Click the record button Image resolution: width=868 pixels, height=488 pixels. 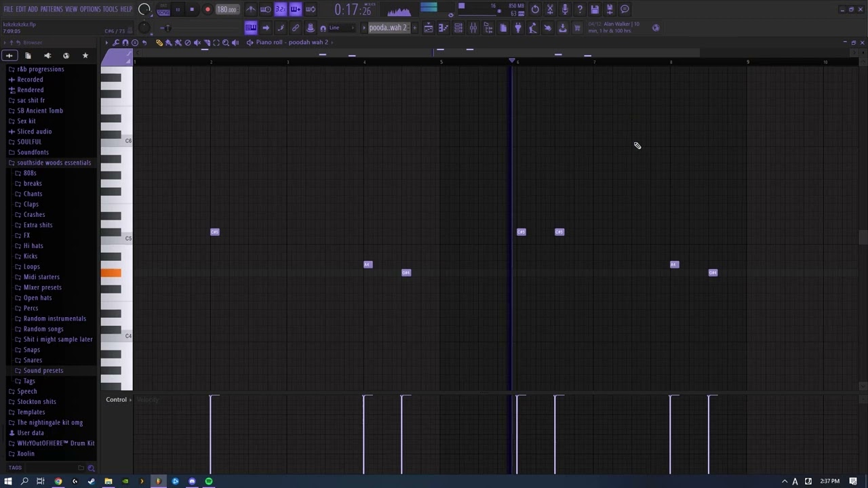point(208,9)
